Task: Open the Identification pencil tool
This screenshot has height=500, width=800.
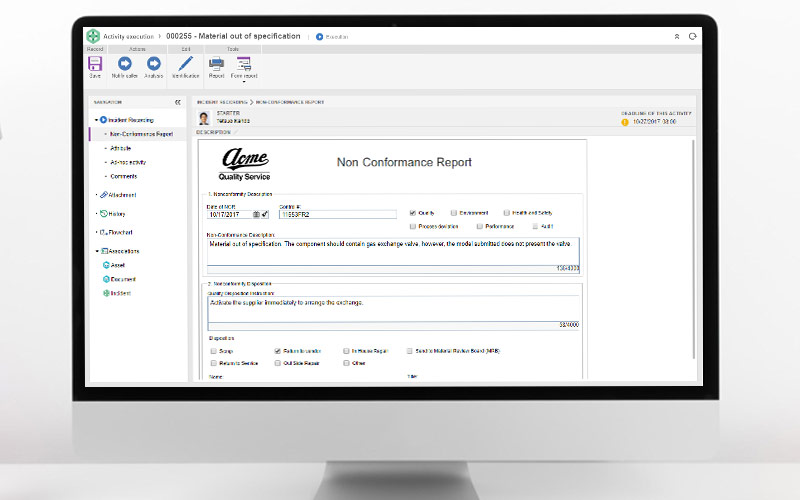Action: (185, 63)
